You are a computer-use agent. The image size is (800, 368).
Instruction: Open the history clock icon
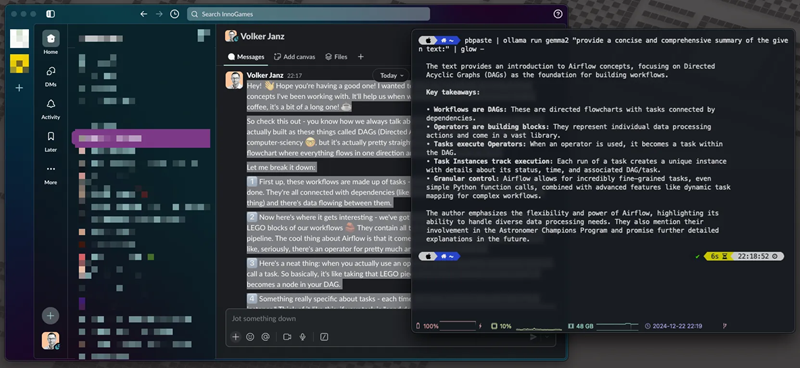[x=174, y=14]
